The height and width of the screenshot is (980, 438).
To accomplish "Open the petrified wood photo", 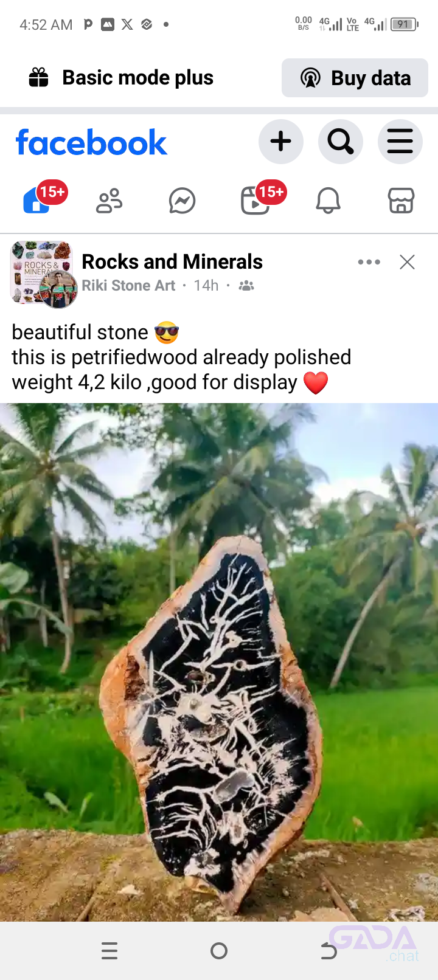I will click(219, 662).
